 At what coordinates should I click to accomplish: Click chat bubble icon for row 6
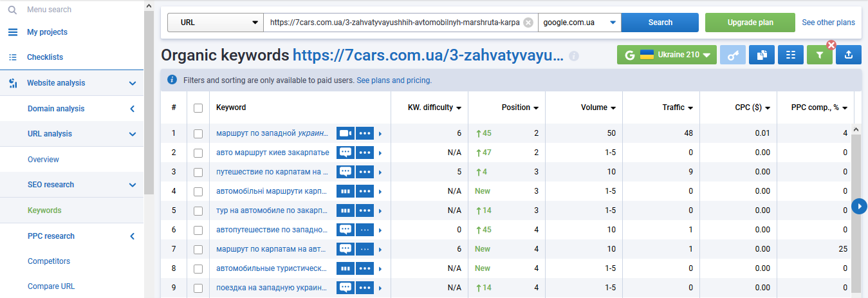tap(346, 230)
